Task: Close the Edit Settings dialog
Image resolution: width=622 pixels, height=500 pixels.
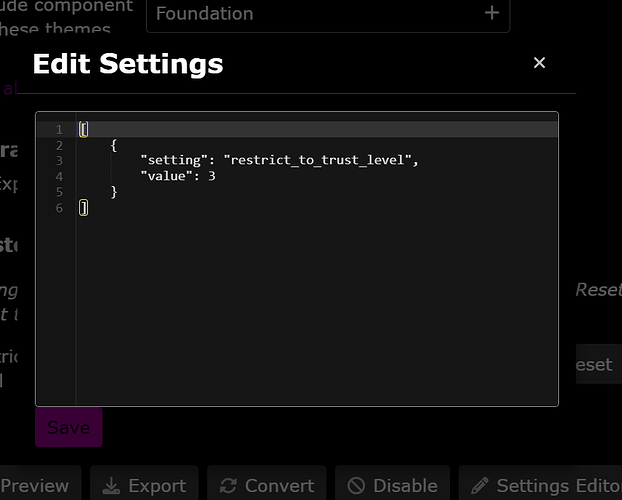Action: coord(539,63)
